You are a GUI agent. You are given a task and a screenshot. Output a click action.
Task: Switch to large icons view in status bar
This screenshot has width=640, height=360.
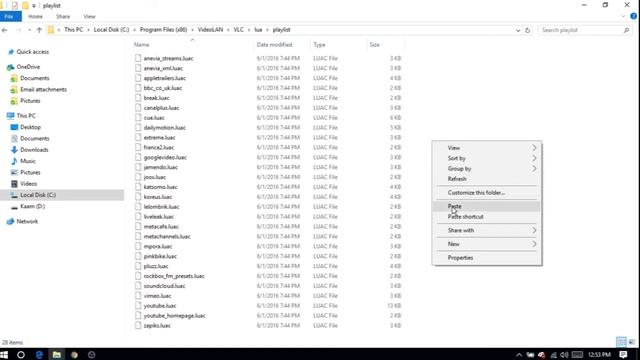tap(632, 342)
